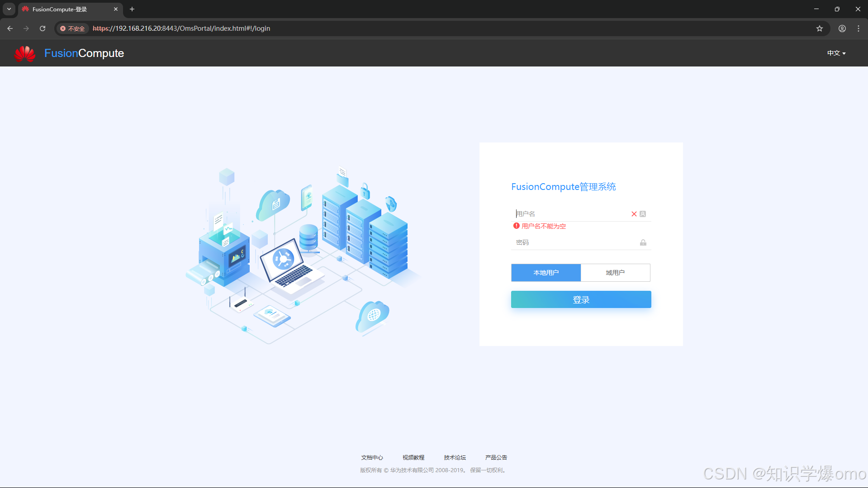The height and width of the screenshot is (488, 868).
Task: Open the 中文 language dropdown
Action: click(836, 53)
